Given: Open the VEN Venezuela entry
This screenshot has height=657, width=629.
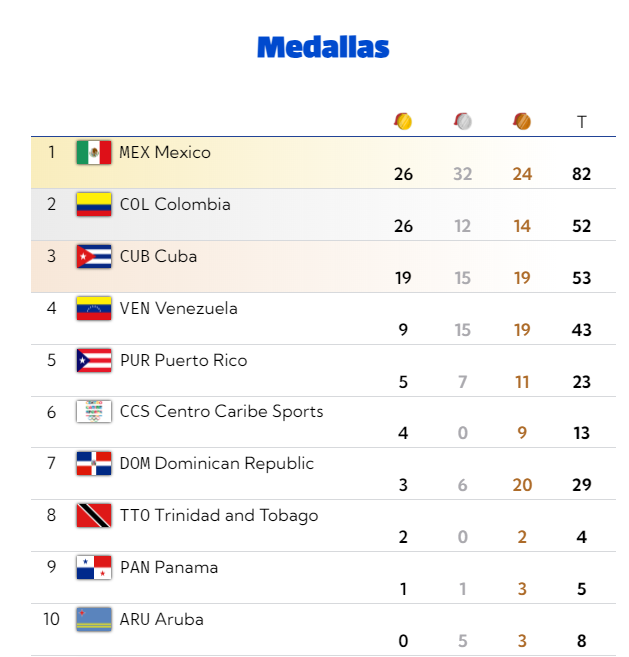Looking at the screenshot, I should (x=178, y=309).
